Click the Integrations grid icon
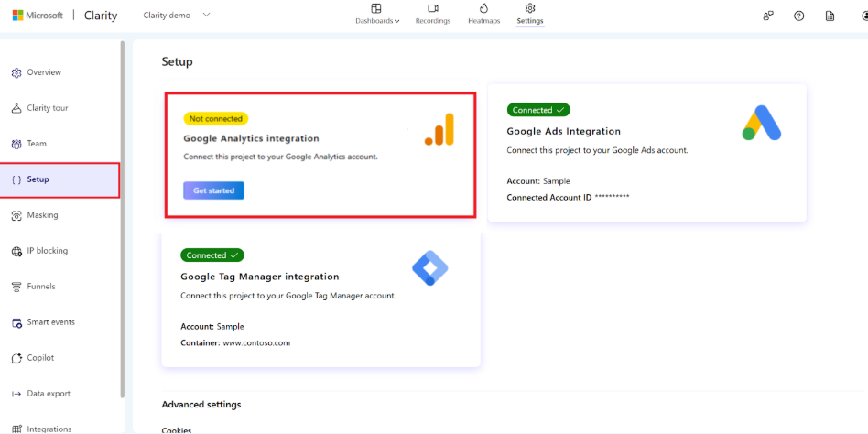This screenshot has height=434, width=868. [16, 429]
